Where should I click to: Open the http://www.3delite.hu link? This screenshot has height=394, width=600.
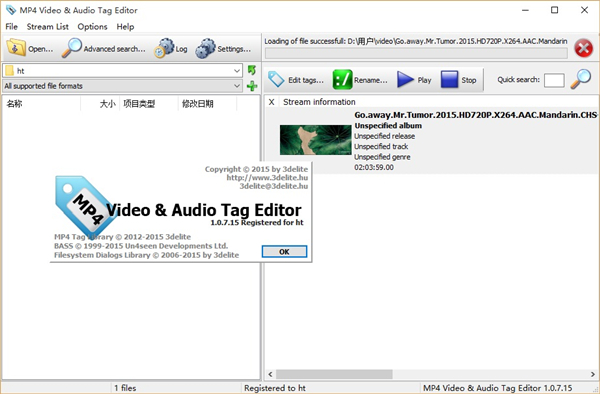[x=267, y=177]
